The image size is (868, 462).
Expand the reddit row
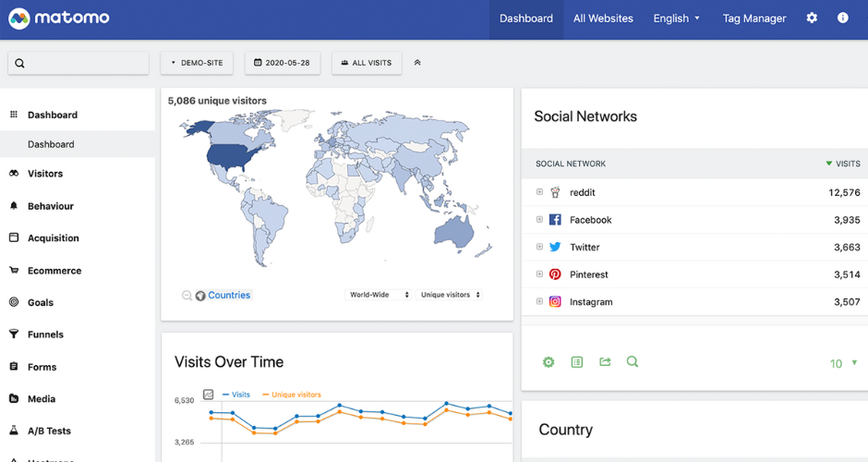(539, 191)
